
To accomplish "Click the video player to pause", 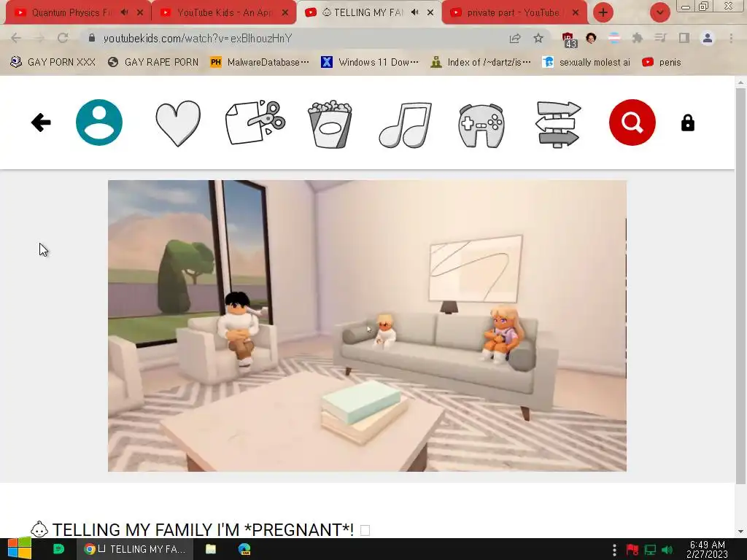I will 367,326.
